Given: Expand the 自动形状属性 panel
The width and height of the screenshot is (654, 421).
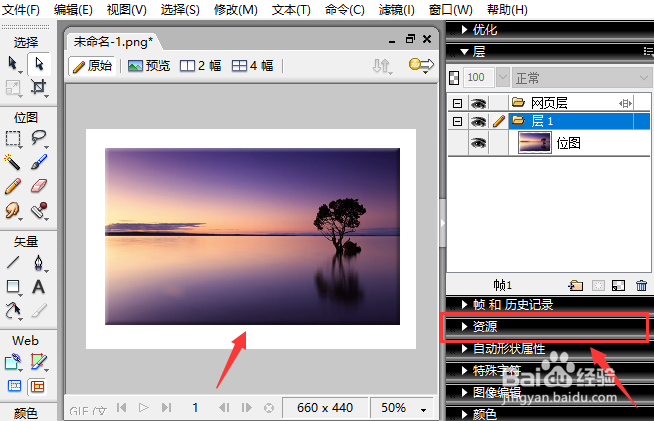Looking at the screenshot, I should [x=465, y=348].
